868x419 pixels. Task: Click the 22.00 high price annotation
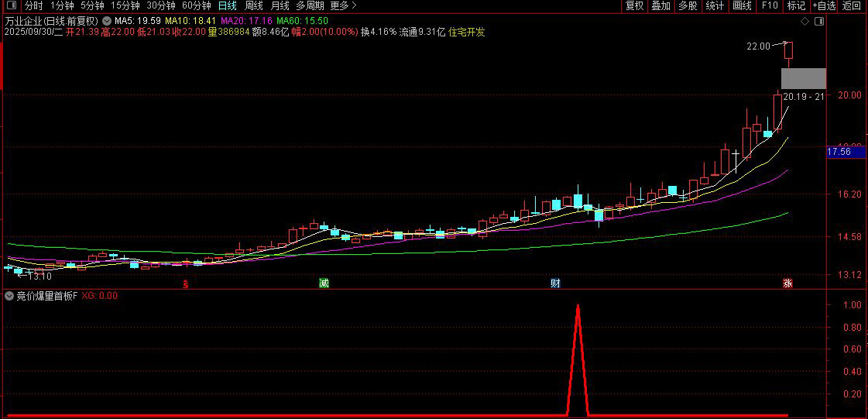[x=758, y=46]
